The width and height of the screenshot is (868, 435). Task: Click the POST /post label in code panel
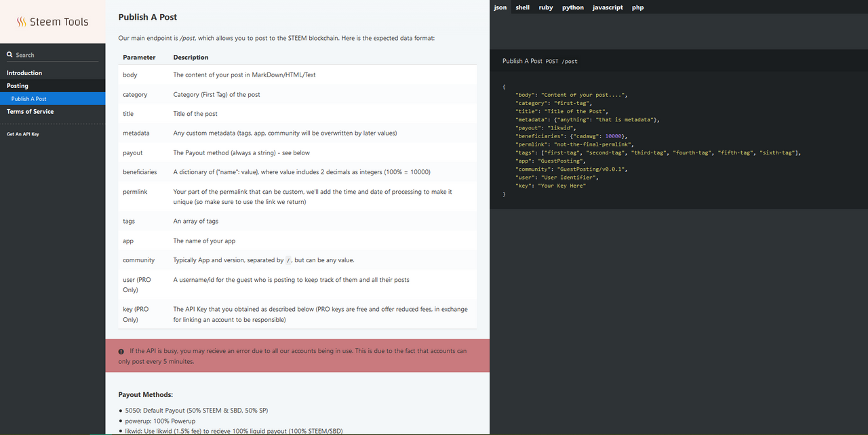click(561, 61)
